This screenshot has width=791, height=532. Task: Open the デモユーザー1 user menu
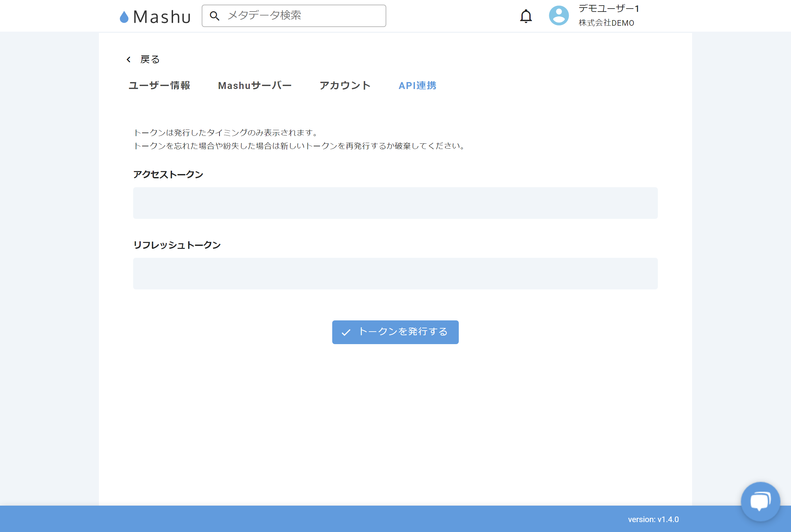pyautogui.click(x=608, y=9)
